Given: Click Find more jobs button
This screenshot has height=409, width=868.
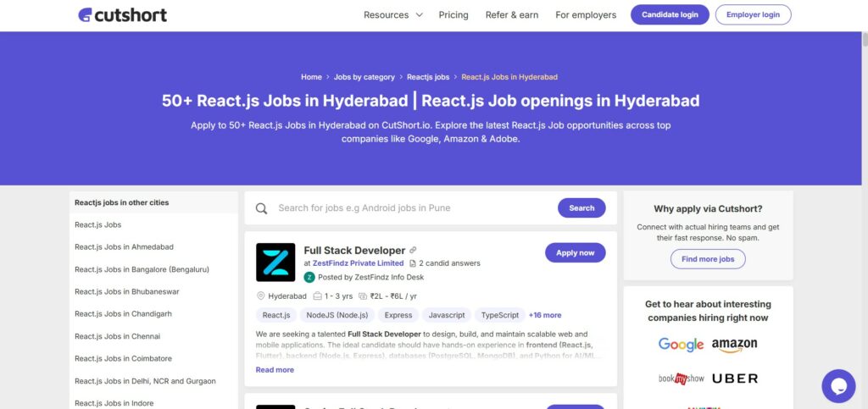Looking at the screenshot, I should [x=708, y=258].
